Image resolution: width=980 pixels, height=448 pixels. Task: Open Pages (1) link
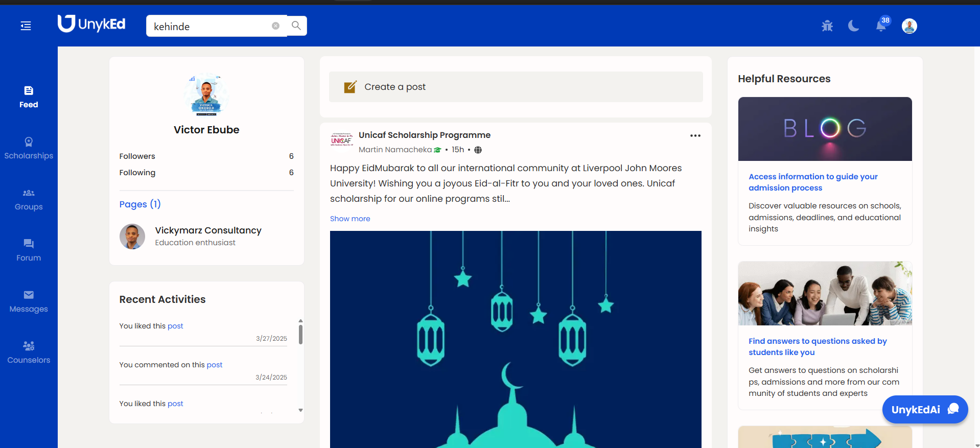point(140,204)
